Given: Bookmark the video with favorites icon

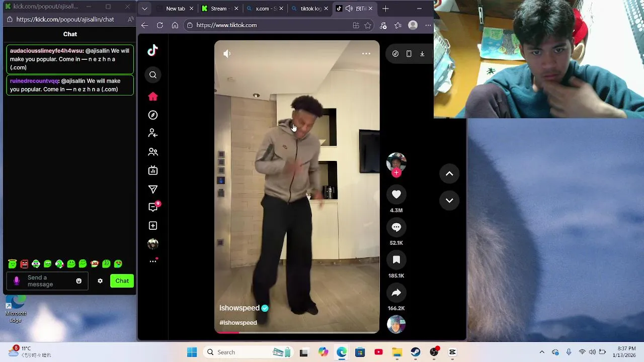Looking at the screenshot, I should coord(396,260).
